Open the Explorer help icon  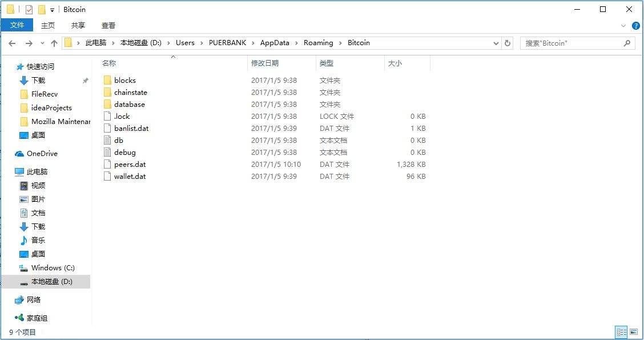tap(636, 26)
